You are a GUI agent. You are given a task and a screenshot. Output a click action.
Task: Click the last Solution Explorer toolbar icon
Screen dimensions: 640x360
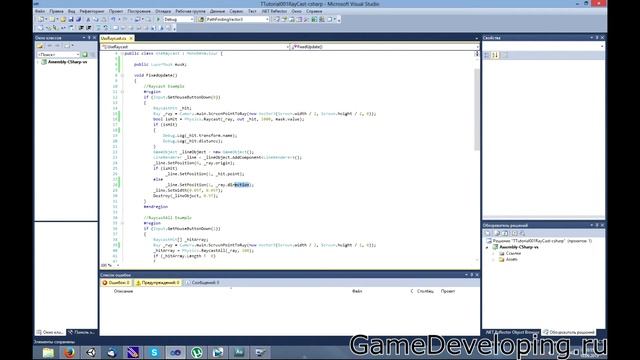[522, 233]
